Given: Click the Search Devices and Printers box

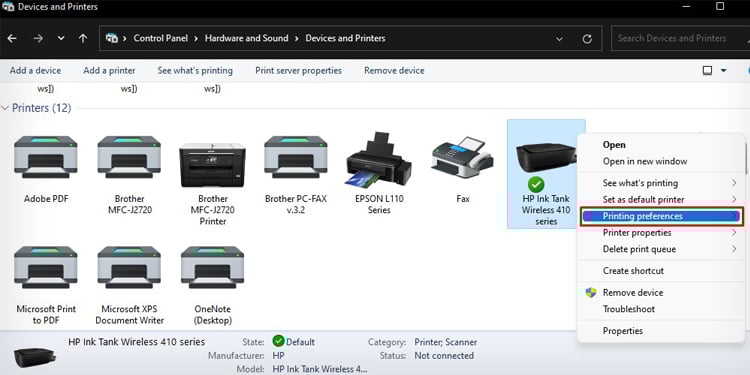Looking at the screenshot, I should (x=680, y=38).
